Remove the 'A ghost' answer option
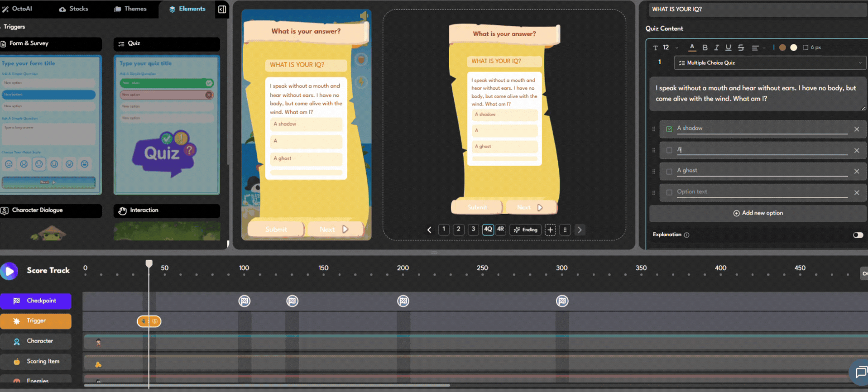 pos(856,172)
